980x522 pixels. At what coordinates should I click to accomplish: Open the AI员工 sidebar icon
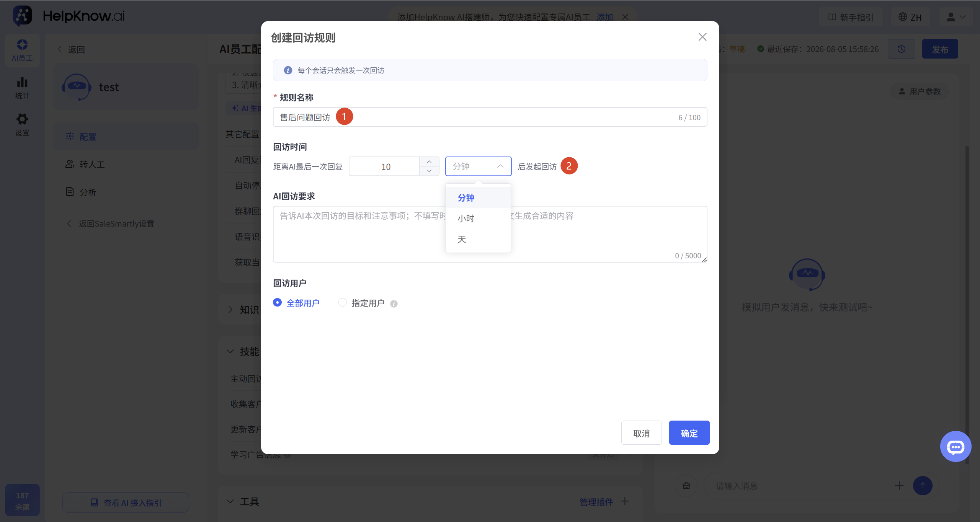tap(22, 50)
